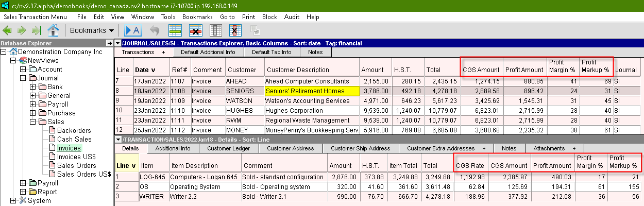Select Cash Sales in the tree
The image size is (644, 206).
74,140
